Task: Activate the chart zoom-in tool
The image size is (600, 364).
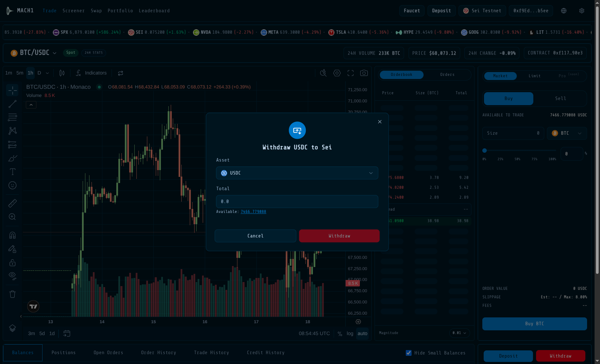Action: click(13, 217)
